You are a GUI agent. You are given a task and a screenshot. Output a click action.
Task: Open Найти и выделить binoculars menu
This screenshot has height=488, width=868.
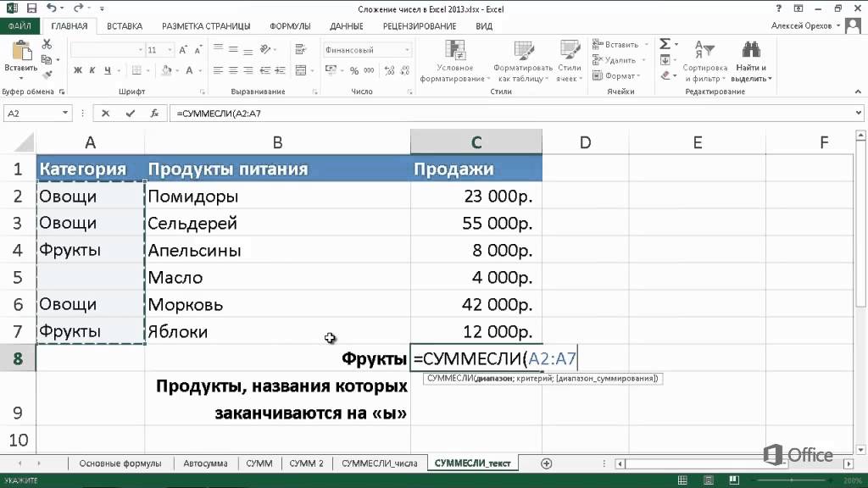[x=751, y=61]
